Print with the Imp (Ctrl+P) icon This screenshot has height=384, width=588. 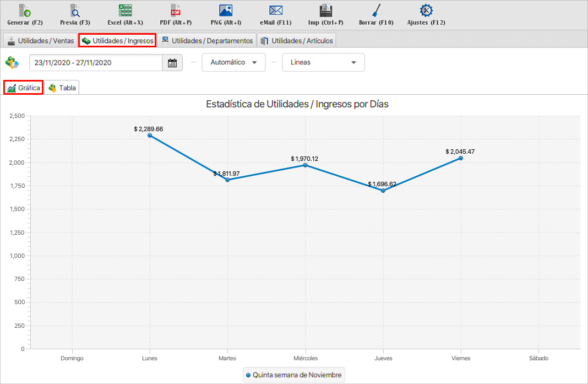pyautogui.click(x=326, y=10)
